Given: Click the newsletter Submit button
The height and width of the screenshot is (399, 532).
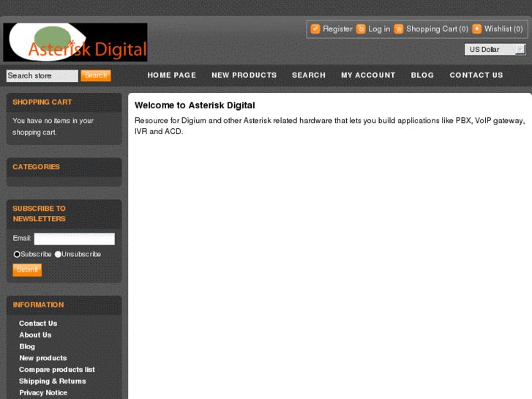Looking at the screenshot, I should click(27, 270).
